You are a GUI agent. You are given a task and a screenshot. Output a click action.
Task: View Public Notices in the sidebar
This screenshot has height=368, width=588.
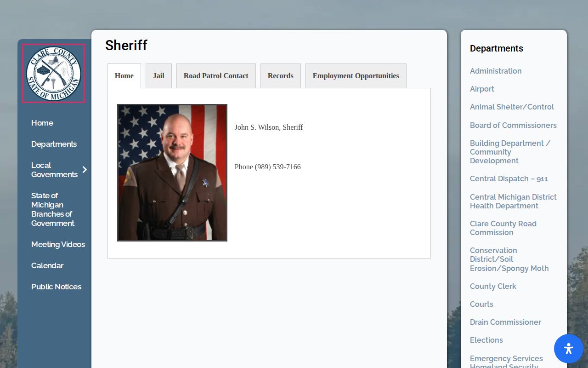click(56, 287)
